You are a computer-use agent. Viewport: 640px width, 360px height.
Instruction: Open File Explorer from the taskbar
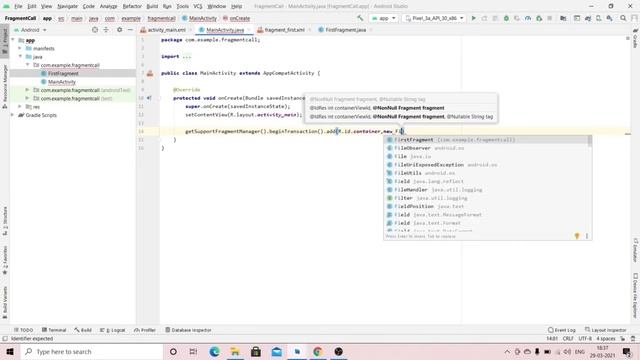point(235,351)
